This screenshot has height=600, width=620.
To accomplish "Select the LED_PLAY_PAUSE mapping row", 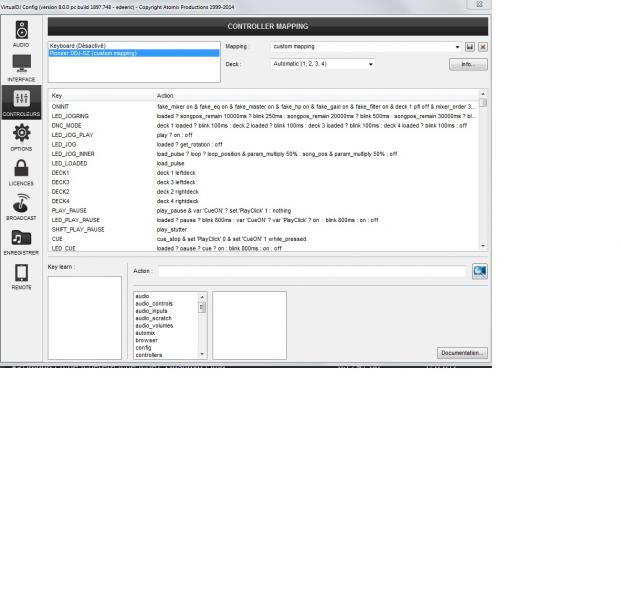I will (263, 220).
